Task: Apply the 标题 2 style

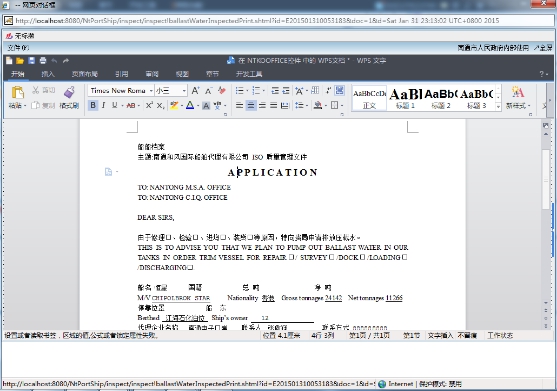Action: pyautogui.click(x=441, y=98)
